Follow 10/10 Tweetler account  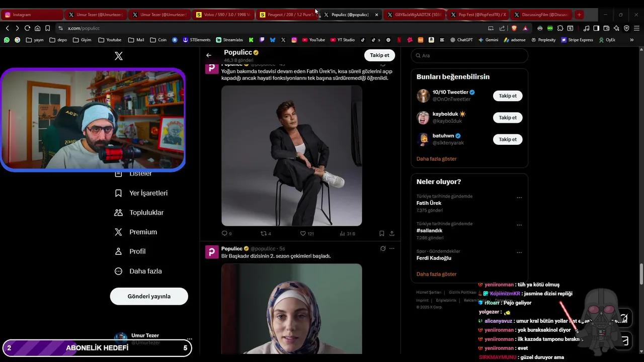[x=508, y=96]
